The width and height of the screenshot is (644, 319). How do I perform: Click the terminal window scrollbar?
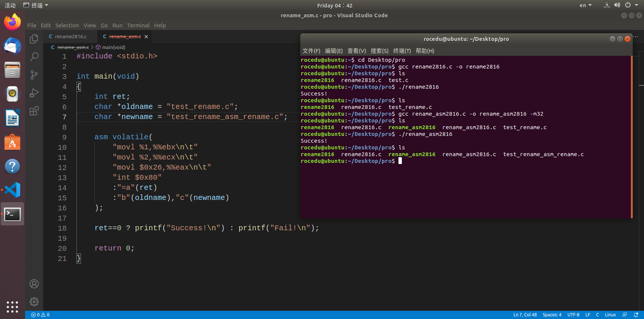[x=632, y=137]
